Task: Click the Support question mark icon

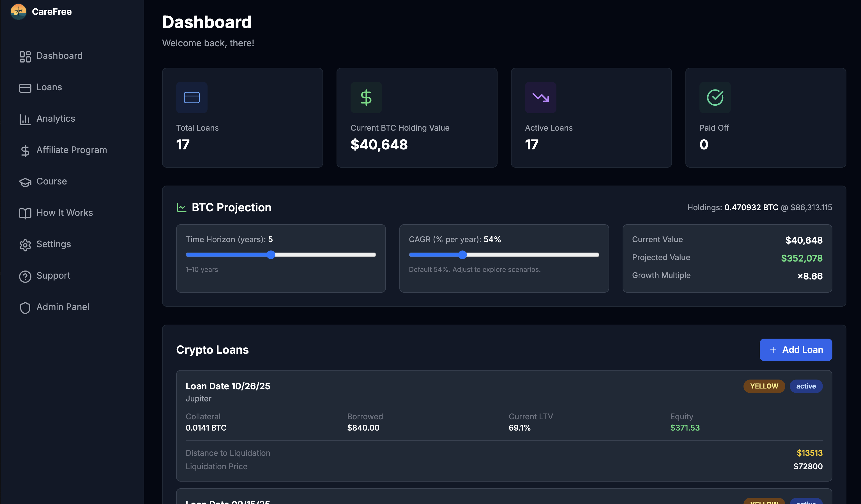Action: (x=25, y=276)
